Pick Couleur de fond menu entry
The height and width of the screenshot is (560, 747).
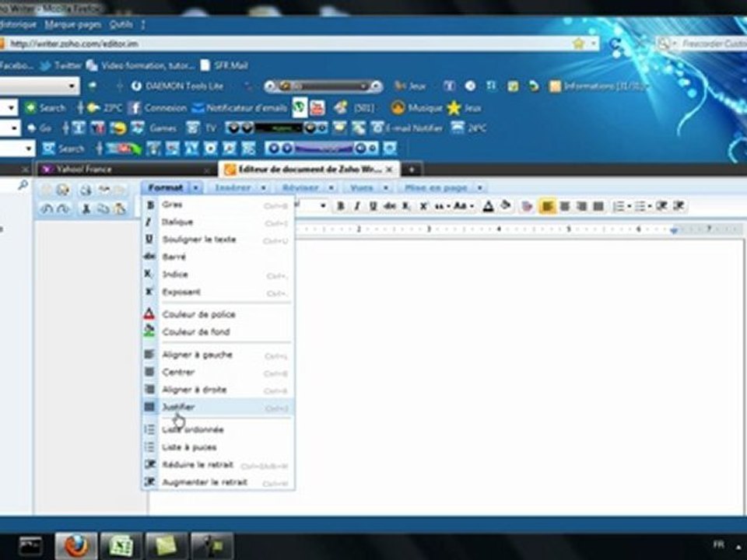[218, 332]
